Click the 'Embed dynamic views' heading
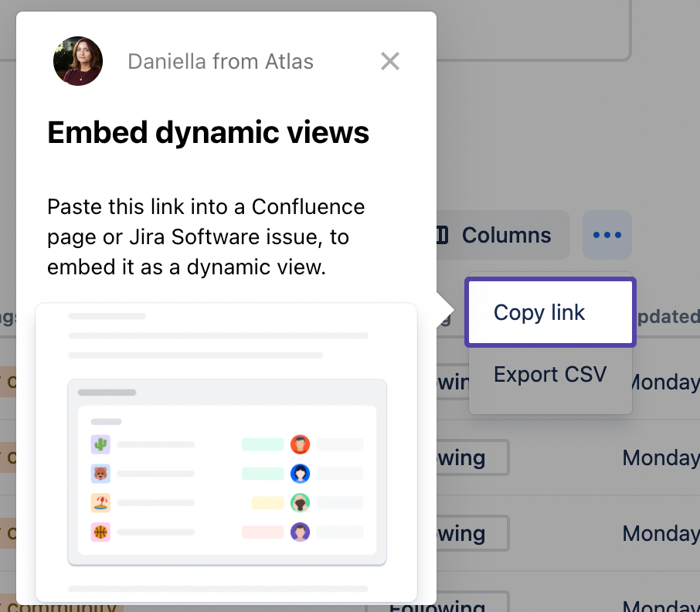 click(208, 133)
